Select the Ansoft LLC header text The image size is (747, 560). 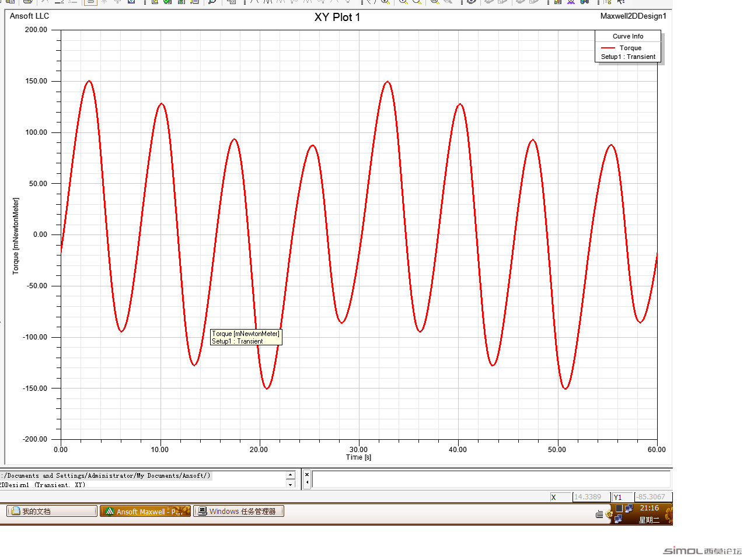[30, 16]
